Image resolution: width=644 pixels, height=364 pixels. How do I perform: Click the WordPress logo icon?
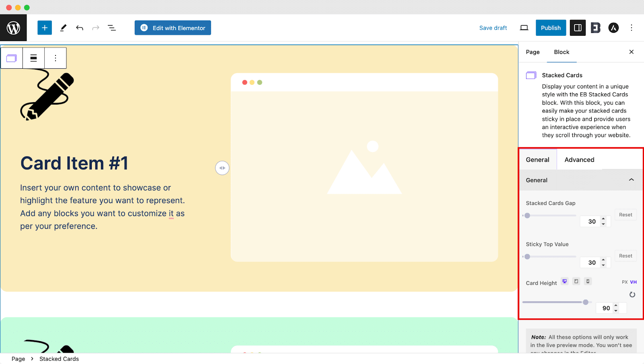pos(13,28)
